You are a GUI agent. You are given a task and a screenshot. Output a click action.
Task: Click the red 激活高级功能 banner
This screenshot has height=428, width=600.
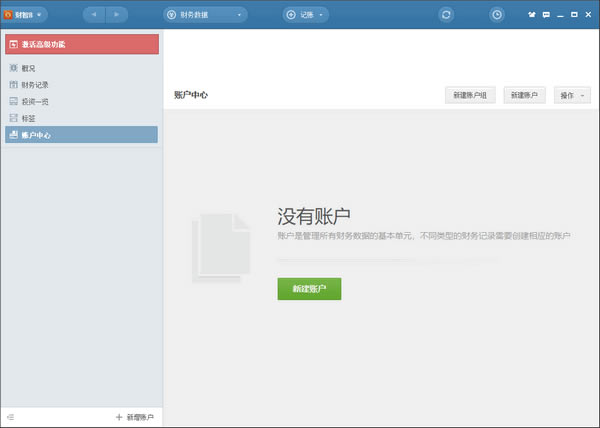tap(81, 44)
